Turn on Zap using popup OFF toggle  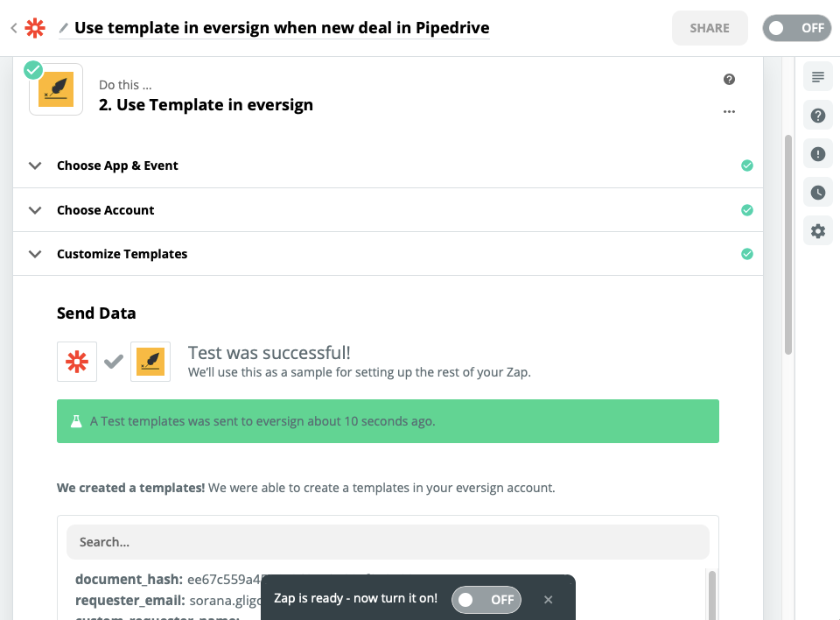point(486,600)
